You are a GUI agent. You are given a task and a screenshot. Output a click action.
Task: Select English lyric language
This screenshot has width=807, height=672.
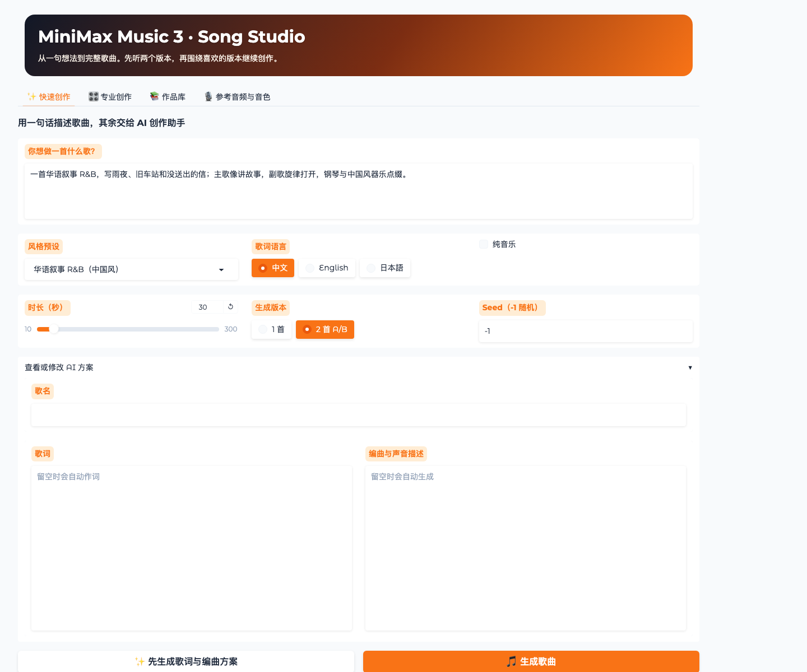click(x=327, y=268)
